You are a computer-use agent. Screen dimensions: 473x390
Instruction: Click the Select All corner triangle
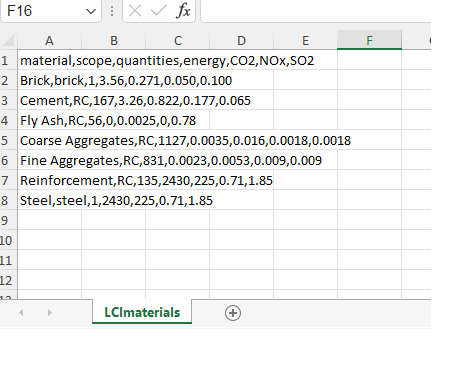coord(9,40)
